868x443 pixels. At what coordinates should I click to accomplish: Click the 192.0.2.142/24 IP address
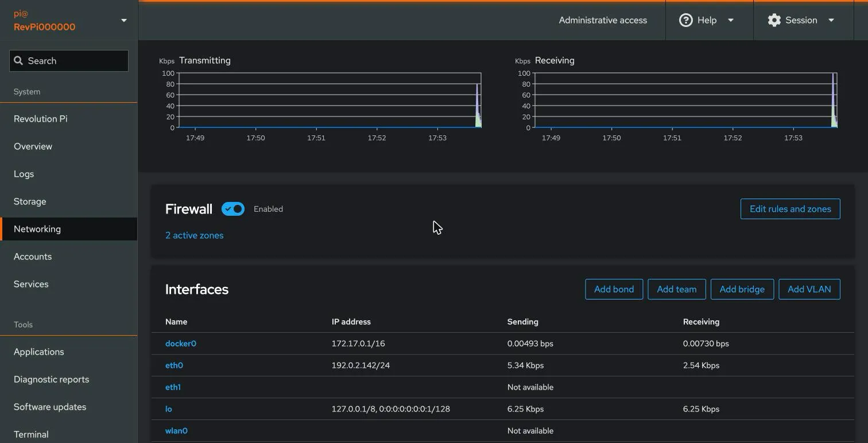361,366
